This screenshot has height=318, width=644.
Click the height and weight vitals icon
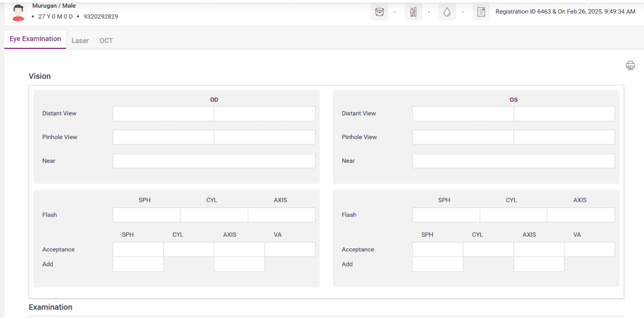coord(413,11)
